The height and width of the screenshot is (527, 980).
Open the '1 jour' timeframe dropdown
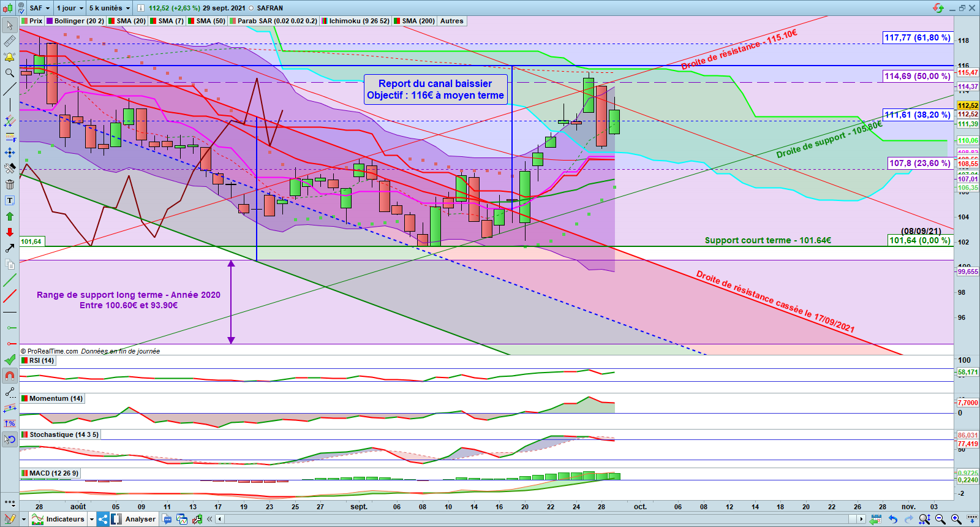click(x=70, y=8)
